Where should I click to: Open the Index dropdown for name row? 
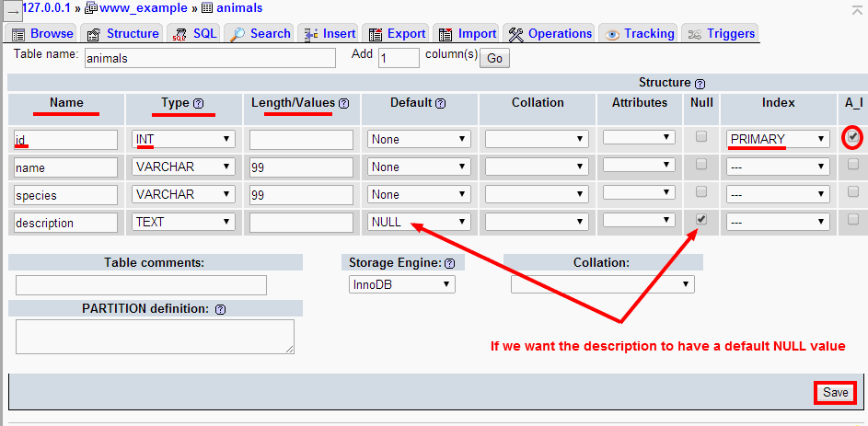pyautogui.click(x=778, y=167)
